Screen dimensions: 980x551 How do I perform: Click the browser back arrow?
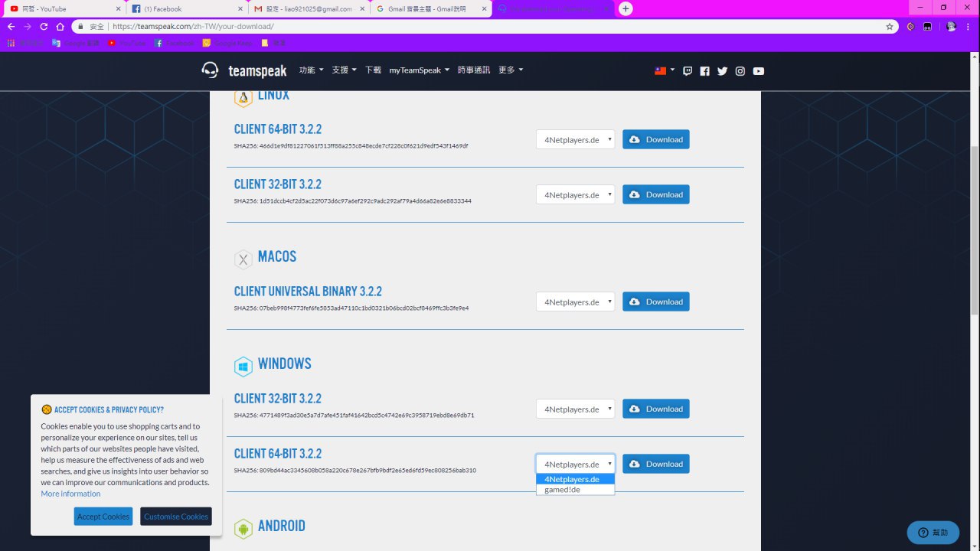pyautogui.click(x=11, y=26)
